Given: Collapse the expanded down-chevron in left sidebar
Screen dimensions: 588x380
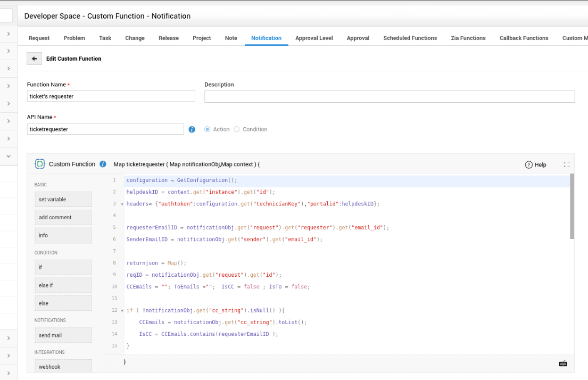Looking at the screenshot, I should tap(9, 156).
